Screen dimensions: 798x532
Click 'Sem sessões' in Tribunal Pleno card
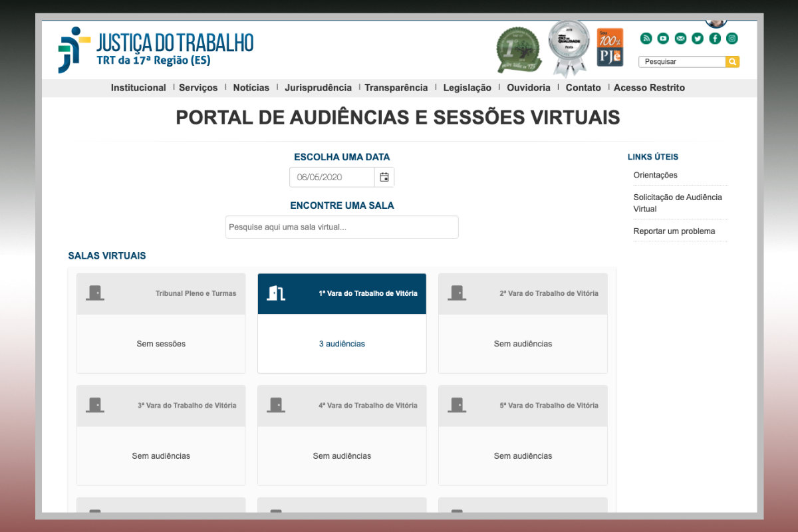click(x=161, y=344)
